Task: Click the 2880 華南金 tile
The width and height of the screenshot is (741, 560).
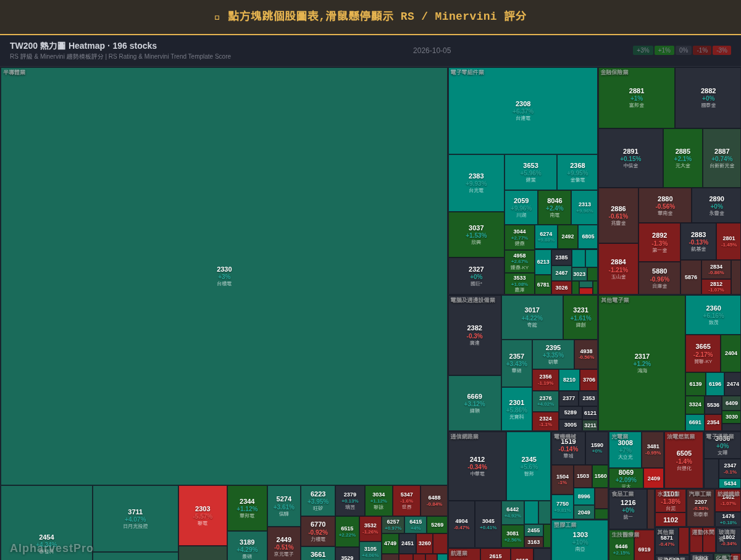Action: pyautogui.click(x=665, y=206)
